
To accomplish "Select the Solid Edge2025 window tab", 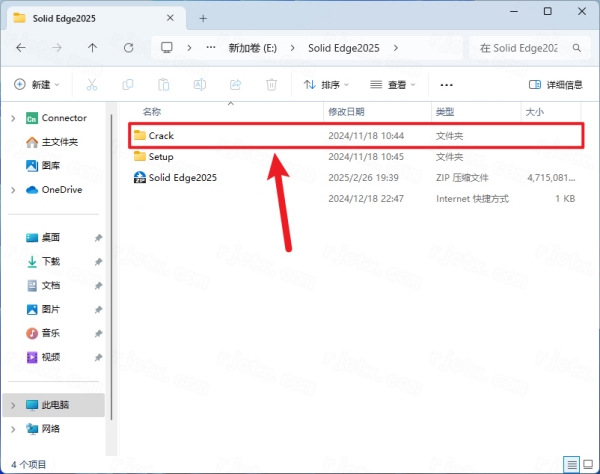I will 96,18.
